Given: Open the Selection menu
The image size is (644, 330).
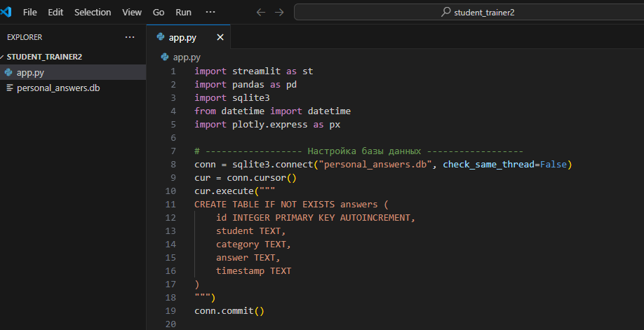Looking at the screenshot, I should (93, 12).
